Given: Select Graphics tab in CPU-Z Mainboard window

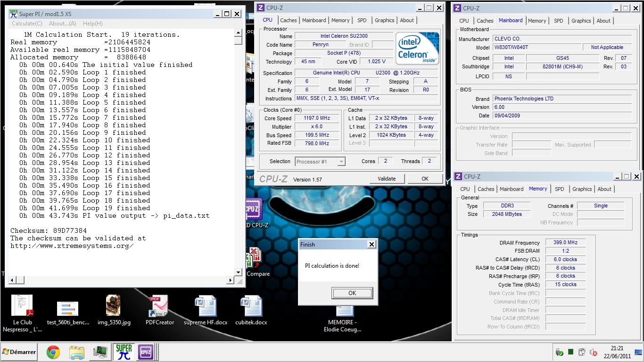Looking at the screenshot, I should point(581,21).
